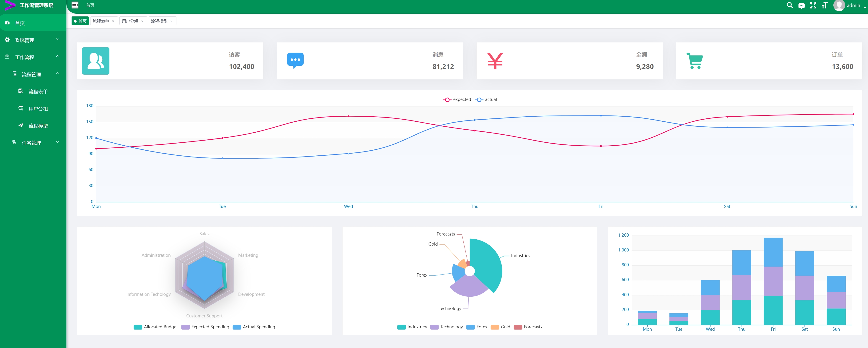The image size is (868, 348).
Task: Expand the 任务管理 submenu chevron
Action: 58,142
